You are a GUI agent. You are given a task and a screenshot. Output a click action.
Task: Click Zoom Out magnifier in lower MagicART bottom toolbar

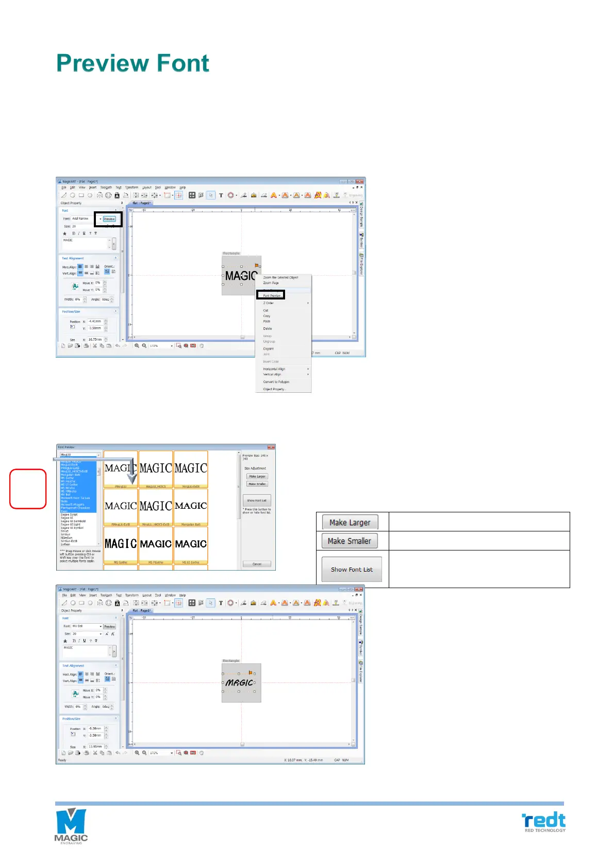click(144, 753)
